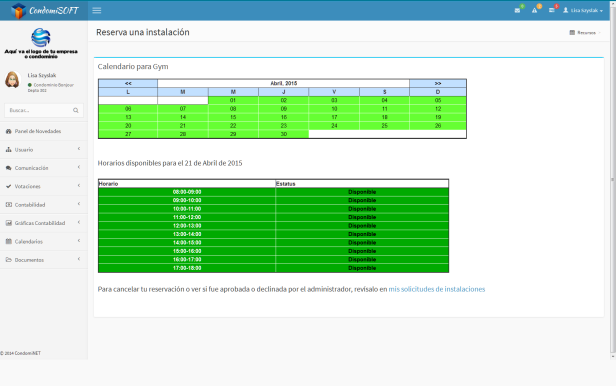Select day 01 in the calendar

233,101
